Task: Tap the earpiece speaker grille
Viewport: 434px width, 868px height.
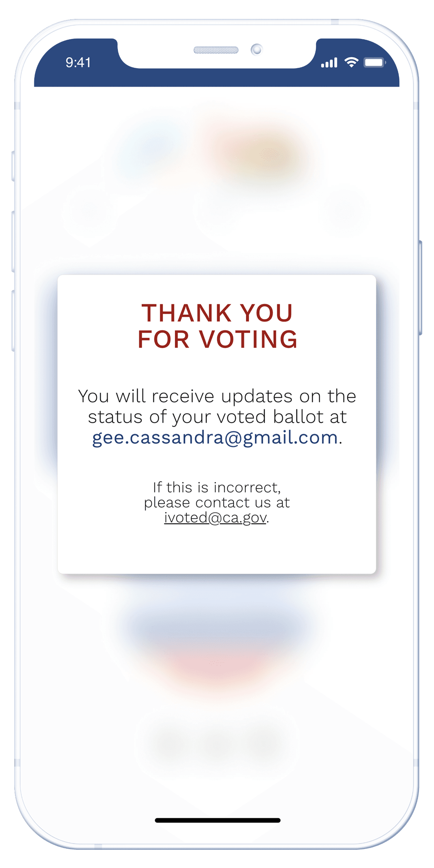Action: [216, 50]
